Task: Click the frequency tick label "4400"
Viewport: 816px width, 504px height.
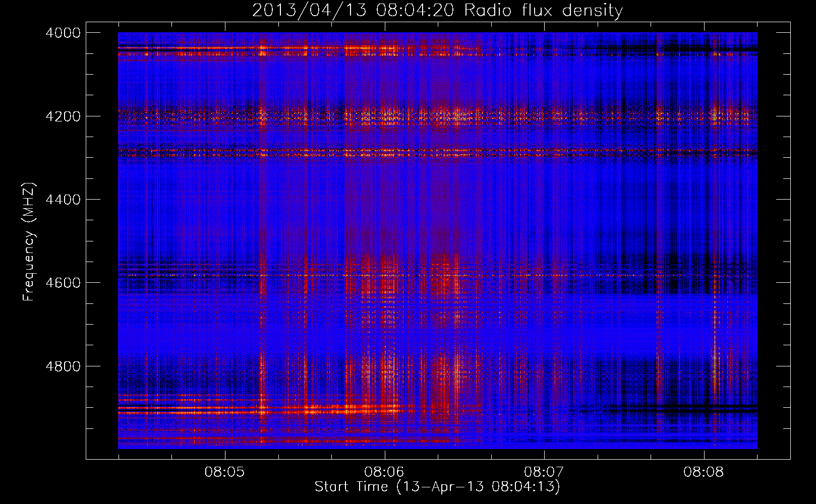Action: [x=63, y=200]
